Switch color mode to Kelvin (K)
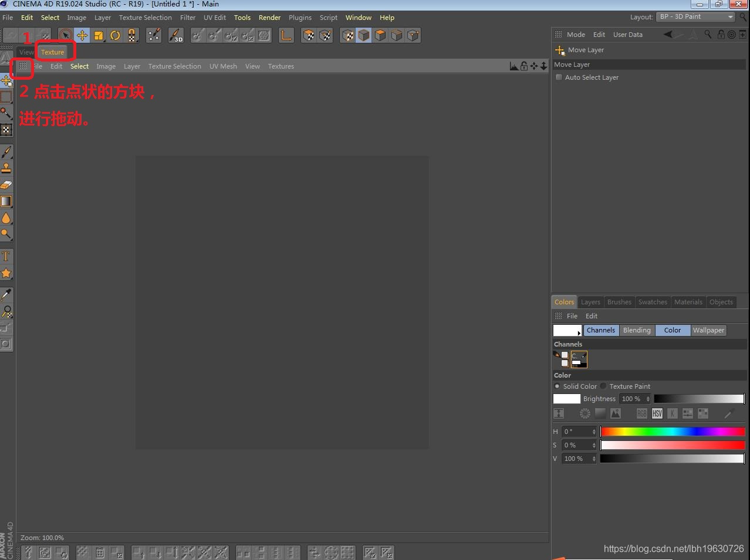 click(x=673, y=413)
